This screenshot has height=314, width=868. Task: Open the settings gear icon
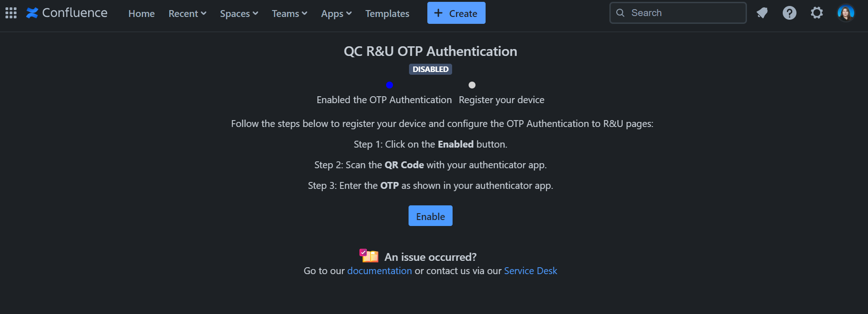coord(817,13)
